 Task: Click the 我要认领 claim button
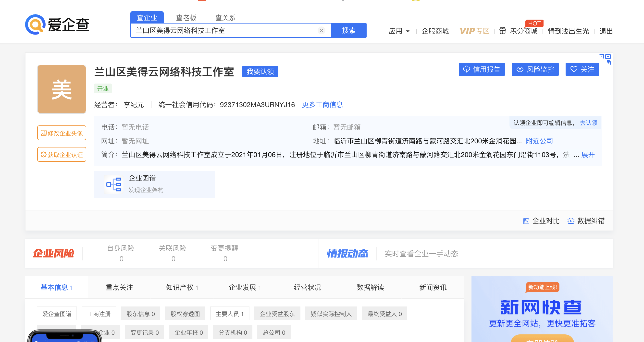pyautogui.click(x=260, y=72)
